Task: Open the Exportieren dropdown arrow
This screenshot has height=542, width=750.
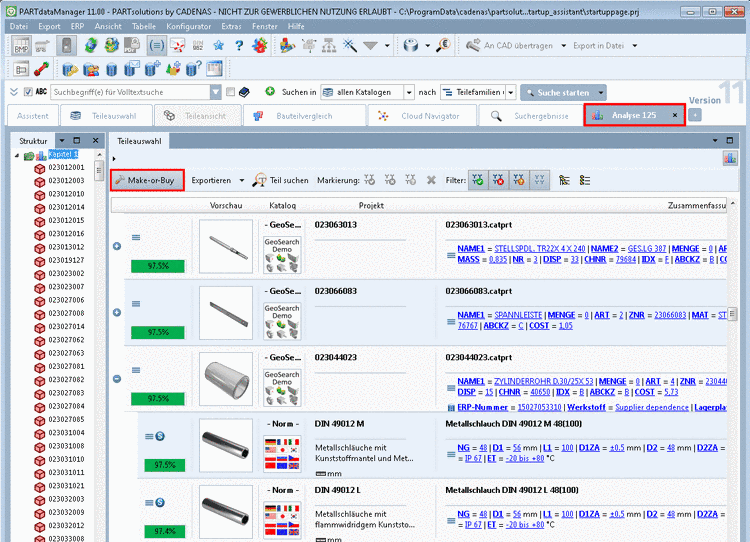Action: coord(242,180)
